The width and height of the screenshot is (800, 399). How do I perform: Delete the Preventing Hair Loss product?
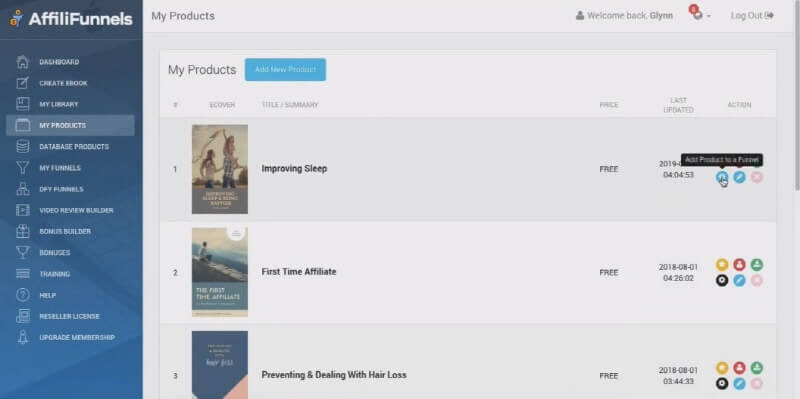[x=757, y=384]
